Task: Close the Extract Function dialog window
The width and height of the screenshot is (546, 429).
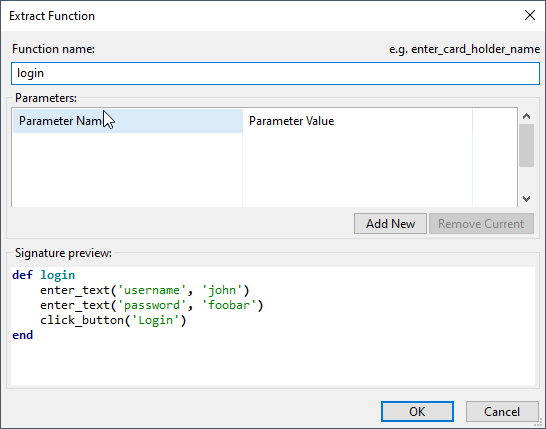Action: point(530,15)
